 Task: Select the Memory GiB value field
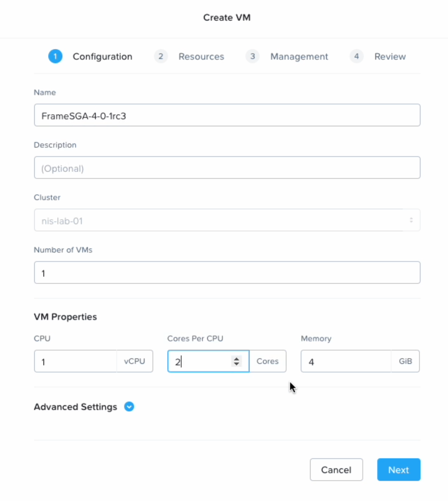click(x=346, y=361)
